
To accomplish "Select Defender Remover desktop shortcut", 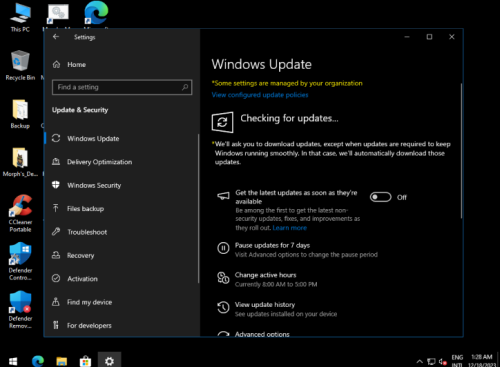I will (x=20, y=310).
